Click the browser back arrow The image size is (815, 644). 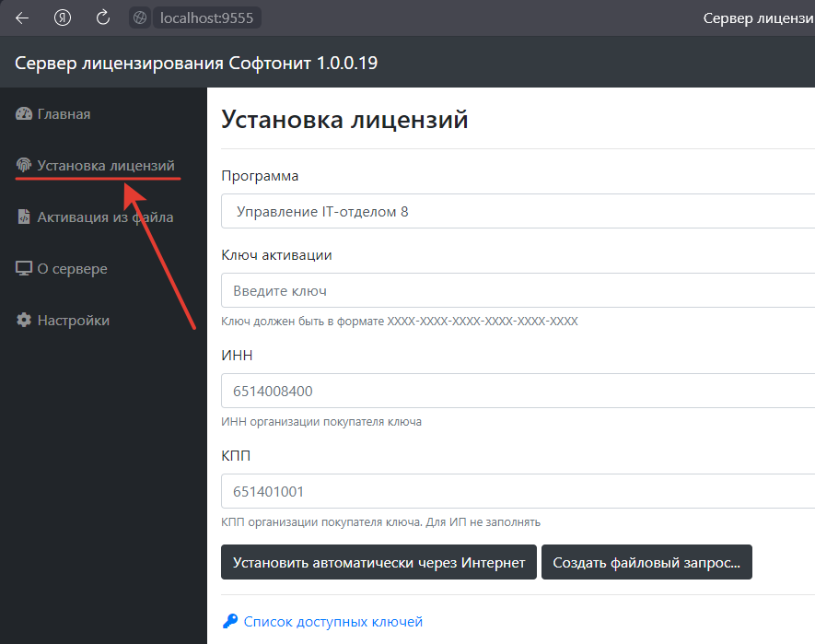coord(21,17)
